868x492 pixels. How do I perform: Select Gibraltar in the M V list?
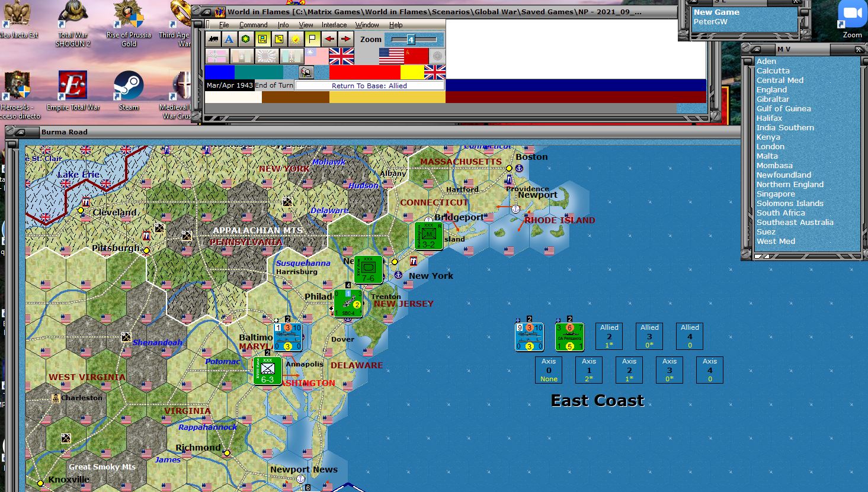(x=773, y=99)
